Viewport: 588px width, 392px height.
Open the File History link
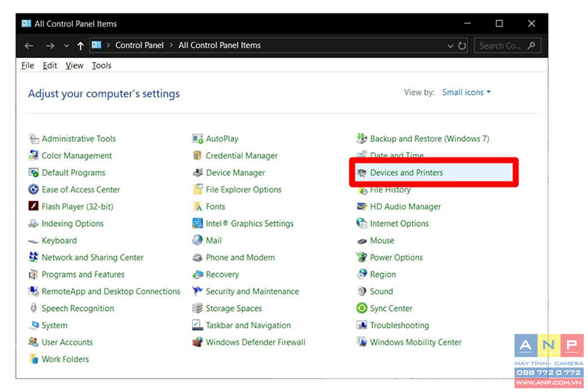[x=390, y=190]
